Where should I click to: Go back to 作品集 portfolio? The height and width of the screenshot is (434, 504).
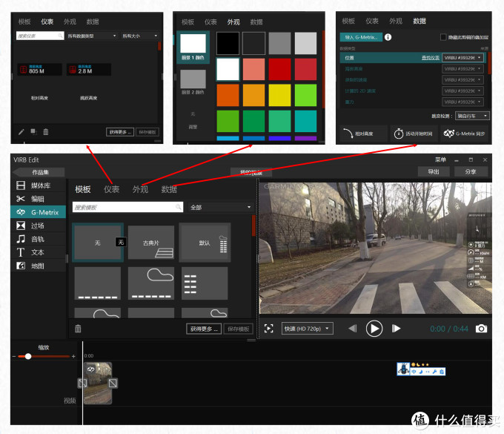coord(39,172)
